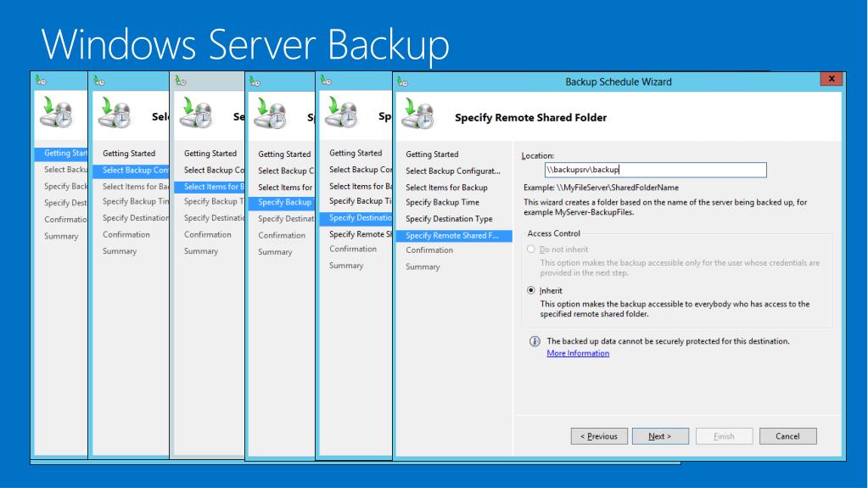Click highlighted Select Backup Configuration in second window

(131, 170)
